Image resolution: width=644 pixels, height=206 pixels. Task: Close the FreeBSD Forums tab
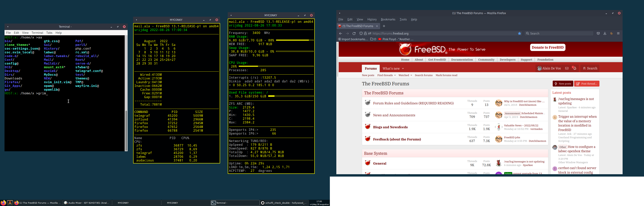(x=377, y=26)
